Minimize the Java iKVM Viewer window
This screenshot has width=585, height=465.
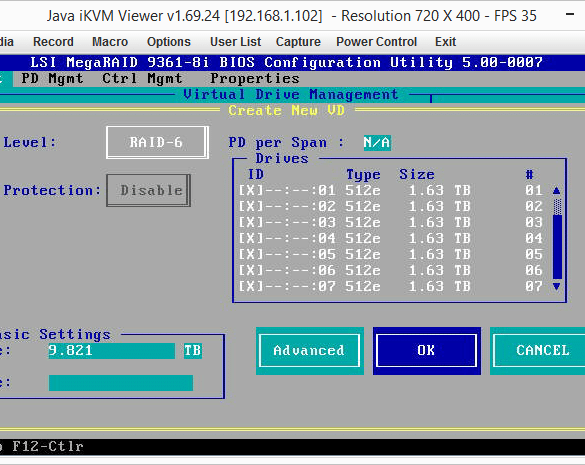point(570,15)
